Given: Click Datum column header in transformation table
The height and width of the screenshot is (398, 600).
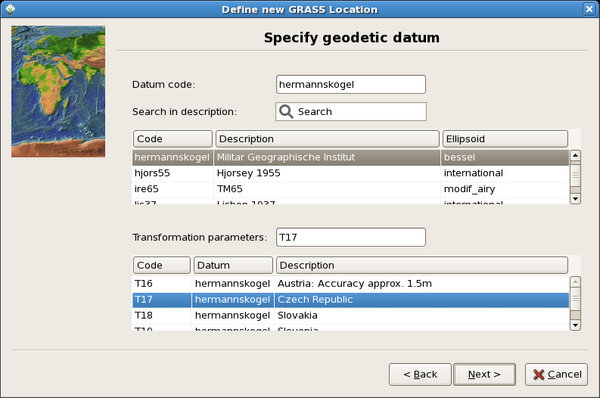Looking at the screenshot, I should coord(233,265).
